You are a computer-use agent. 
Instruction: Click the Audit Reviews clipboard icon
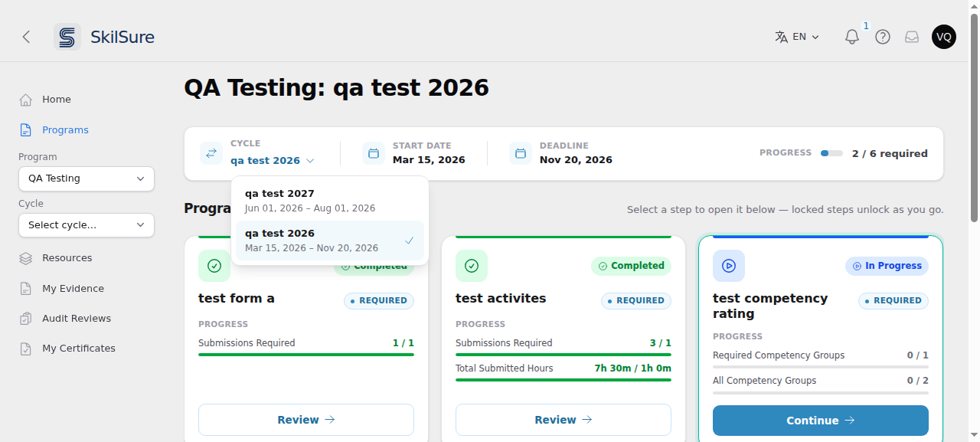(x=26, y=319)
